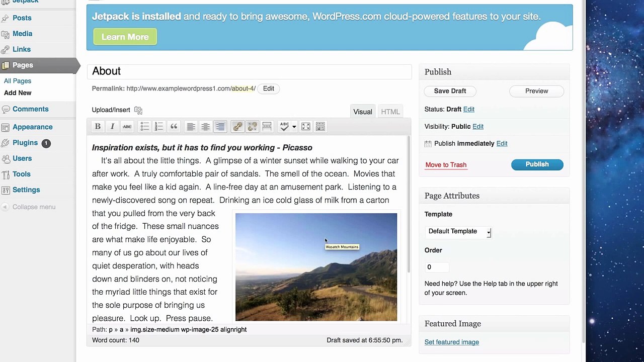Edit Publish immediately schedule
Image resolution: width=644 pixels, height=362 pixels.
(502, 143)
